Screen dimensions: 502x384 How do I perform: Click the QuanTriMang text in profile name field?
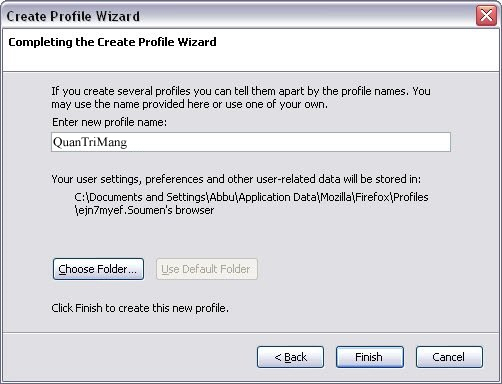[90, 142]
